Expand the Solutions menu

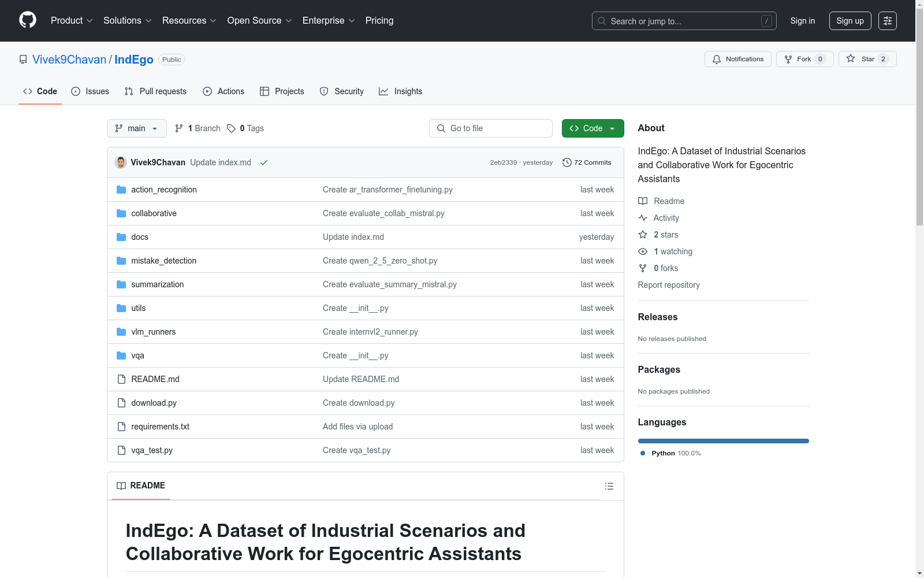coord(128,21)
